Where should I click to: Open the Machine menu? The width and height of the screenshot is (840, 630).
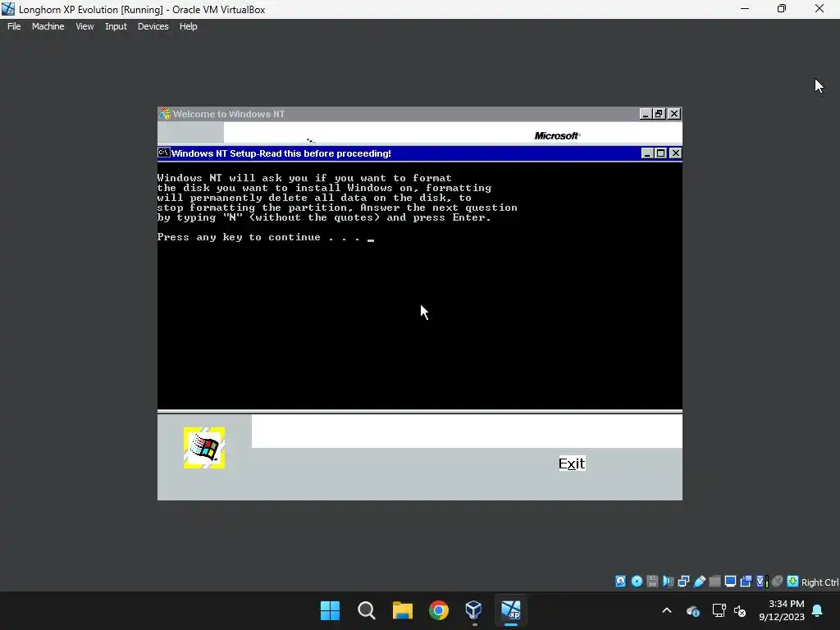pos(48,26)
